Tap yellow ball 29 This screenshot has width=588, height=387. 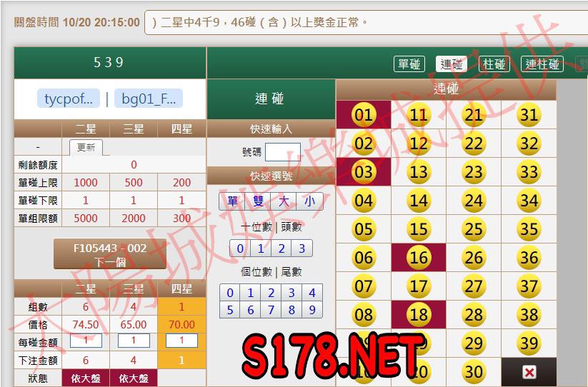474,343
